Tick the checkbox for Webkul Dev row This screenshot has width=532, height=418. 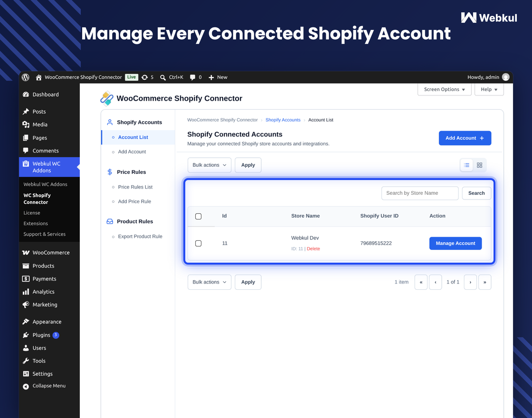click(x=199, y=243)
